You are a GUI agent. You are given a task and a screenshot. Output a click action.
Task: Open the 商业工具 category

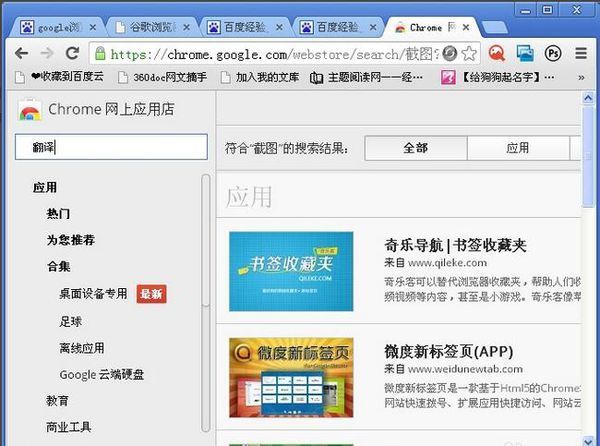click(x=68, y=427)
